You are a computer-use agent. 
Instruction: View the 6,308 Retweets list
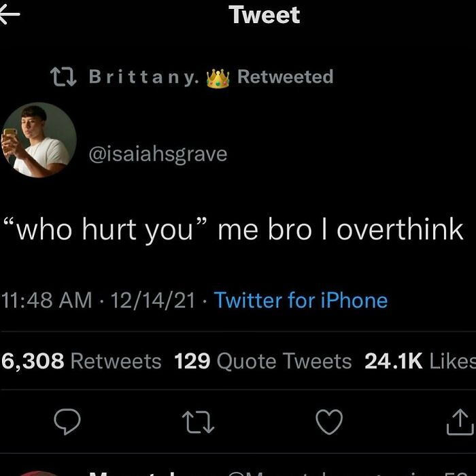(82, 361)
